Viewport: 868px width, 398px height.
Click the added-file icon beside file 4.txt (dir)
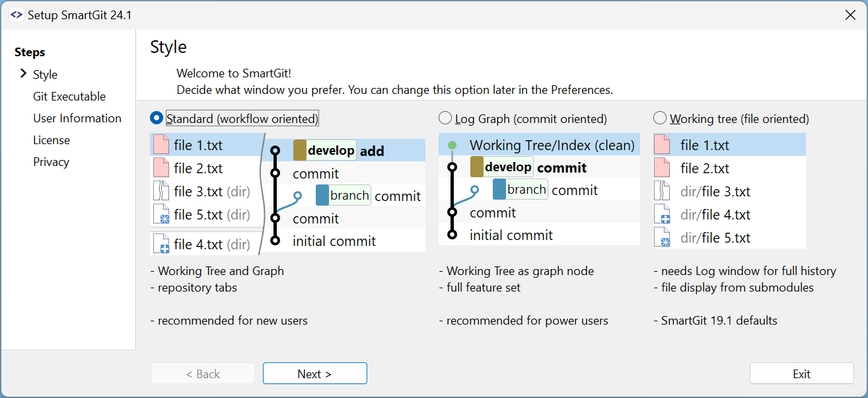tap(161, 243)
